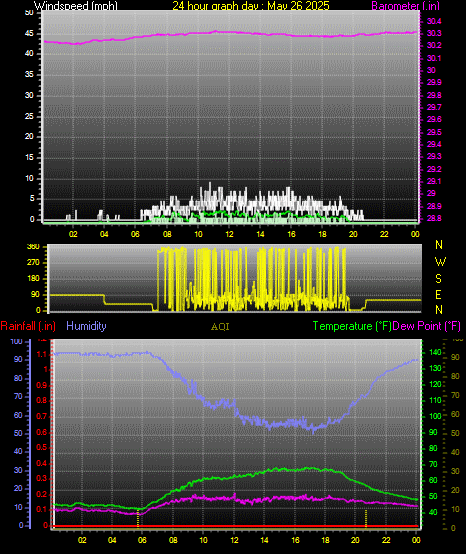Click the 02 hour label under windspeed graph

pyautogui.click(x=73, y=234)
